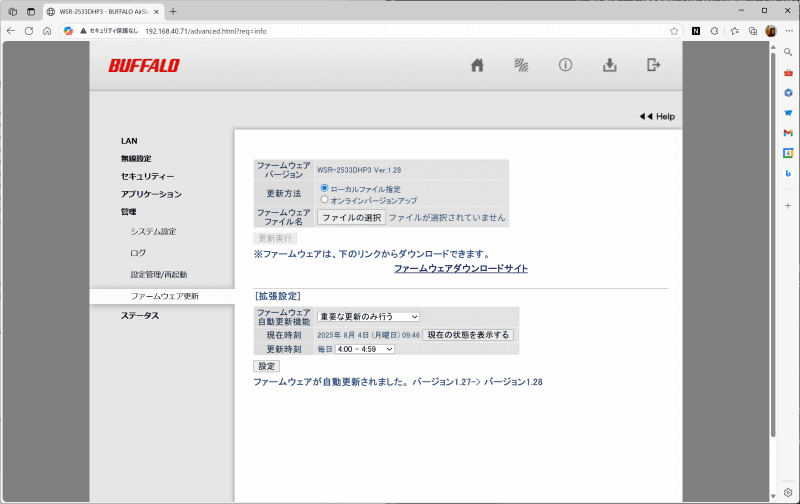Image resolution: width=800 pixels, height=504 pixels.
Task: Click the logout icon in header
Action: [654, 65]
